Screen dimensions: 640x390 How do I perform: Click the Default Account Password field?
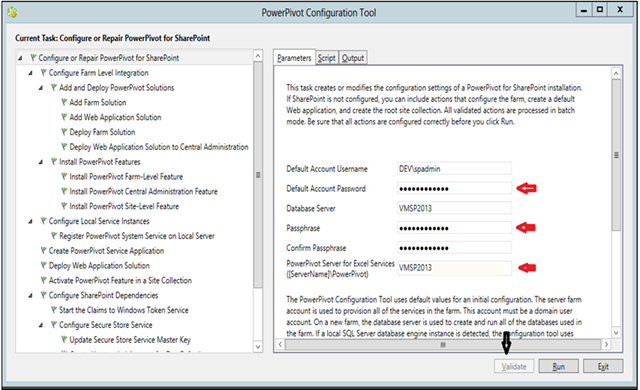pos(454,188)
